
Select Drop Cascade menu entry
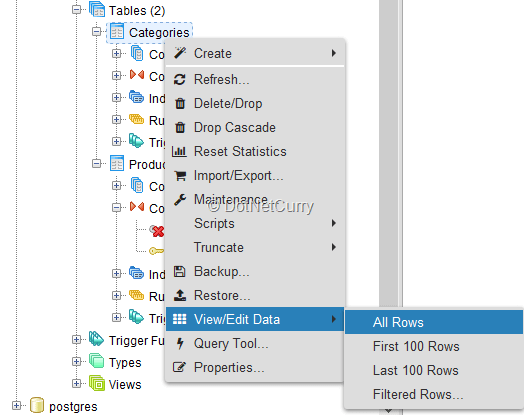(255, 128)
